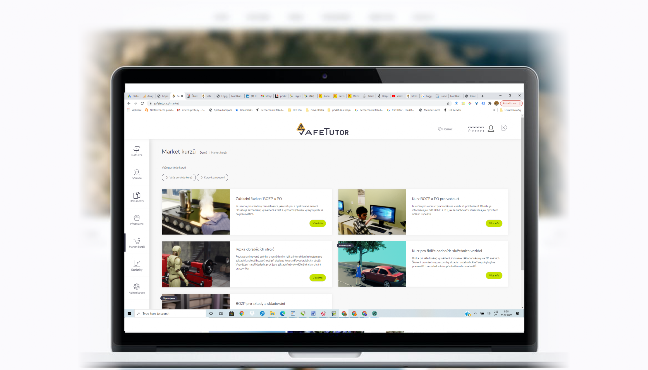Image resolution: width=648 pixels, height=370 pixels.
Task: Click the browser page vertical scrollbar
Action: [x=522, y=194]
